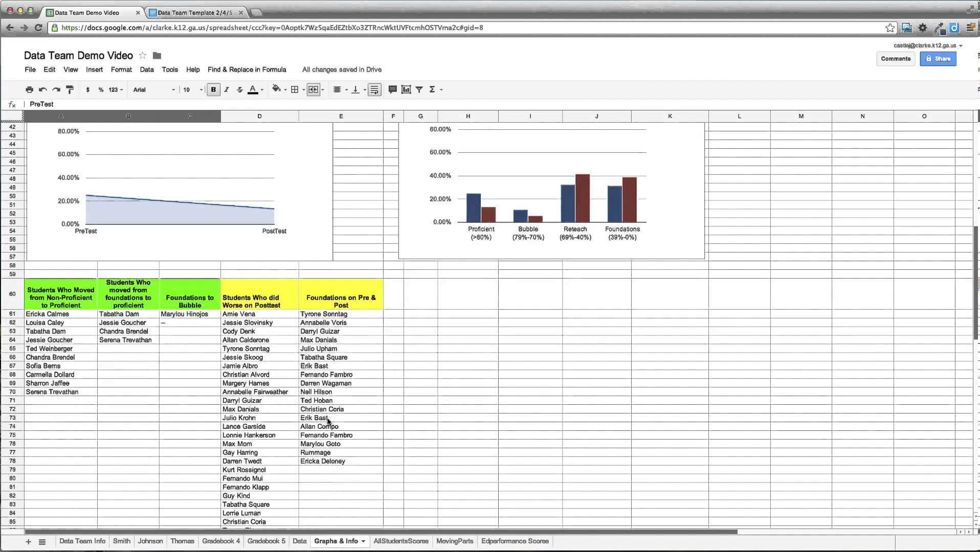The height and width of the screenshot is (552, 980).
Task: Select column D header
Action: pyautogui.click(x=259, y=117)
